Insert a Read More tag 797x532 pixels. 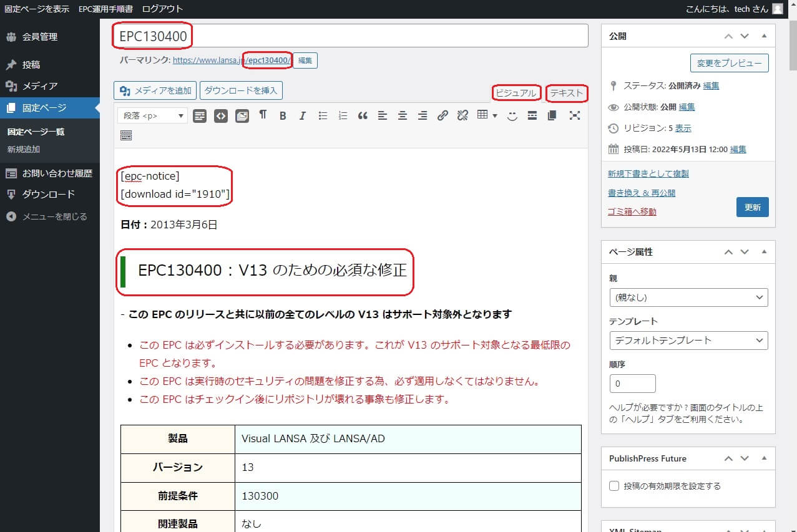click(x=532, y=115)
